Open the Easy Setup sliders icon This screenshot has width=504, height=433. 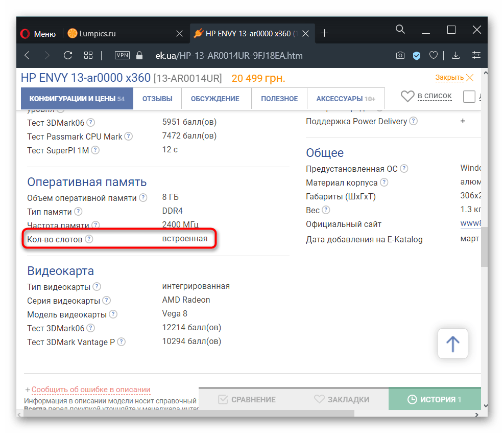pos(476,55)
